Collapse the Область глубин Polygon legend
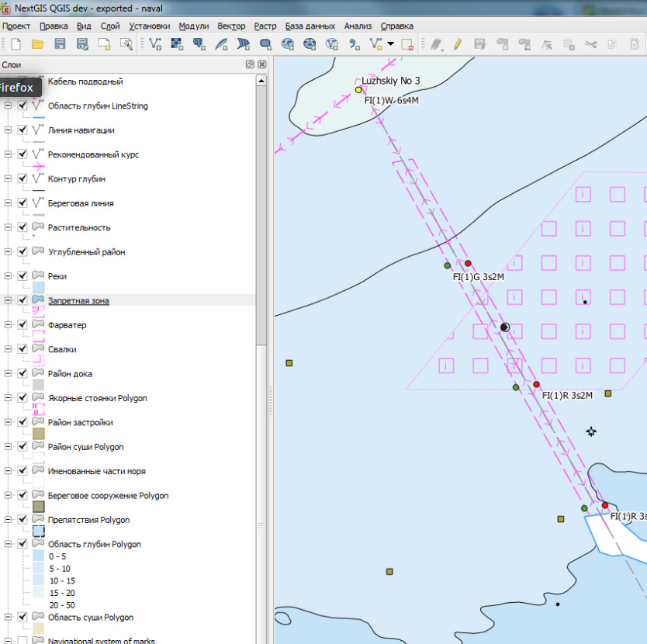The image size is (647, 644). [7, 544]
